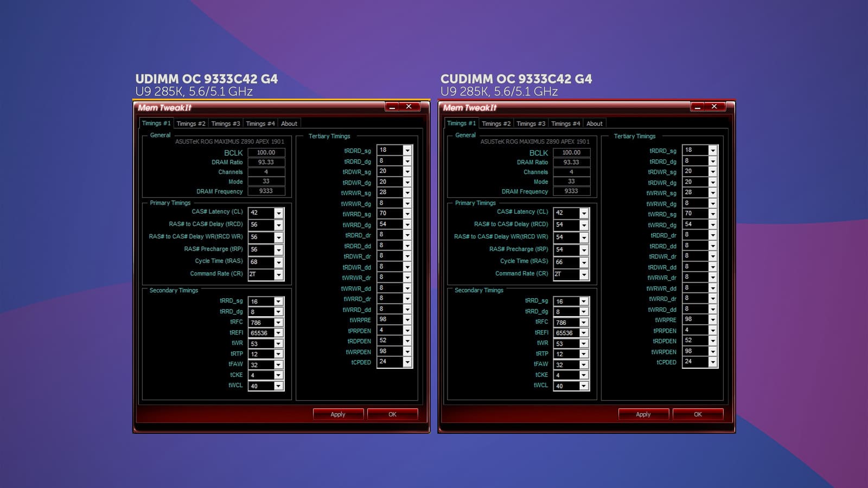Viewport: 868px width, 488px height.
Task: Select Timings #1 tab in CUDIMM window
Action: point(462,123)
